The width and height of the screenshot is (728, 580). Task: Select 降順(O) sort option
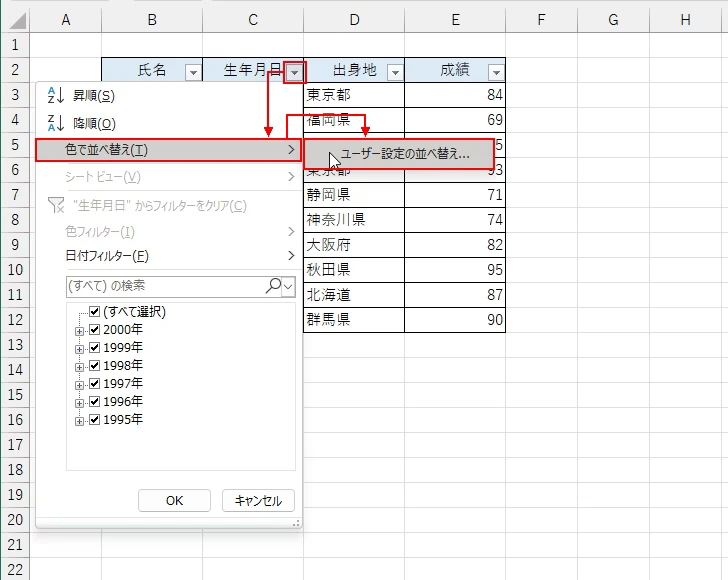pyautogui.click(x=169, y=123)
